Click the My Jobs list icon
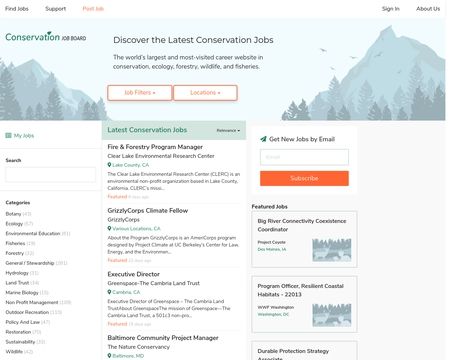Viewport: 450px width, 360px height. tap(8, 135)
